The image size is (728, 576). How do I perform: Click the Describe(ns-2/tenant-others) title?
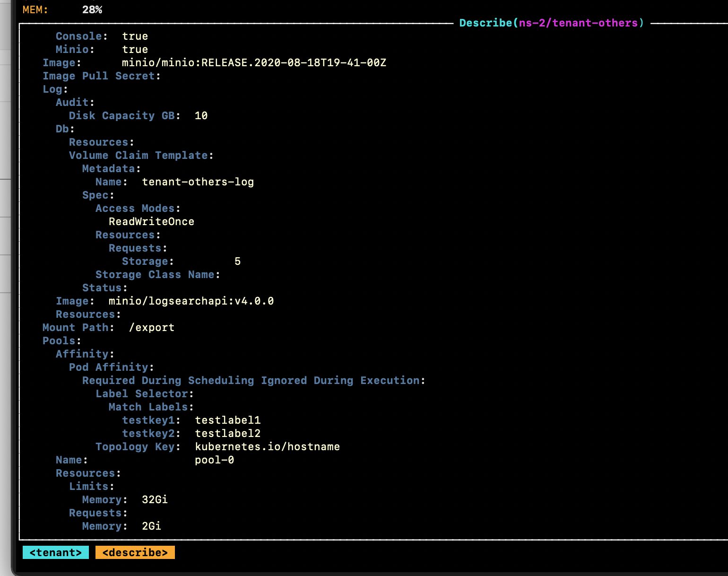coord(552,23)
